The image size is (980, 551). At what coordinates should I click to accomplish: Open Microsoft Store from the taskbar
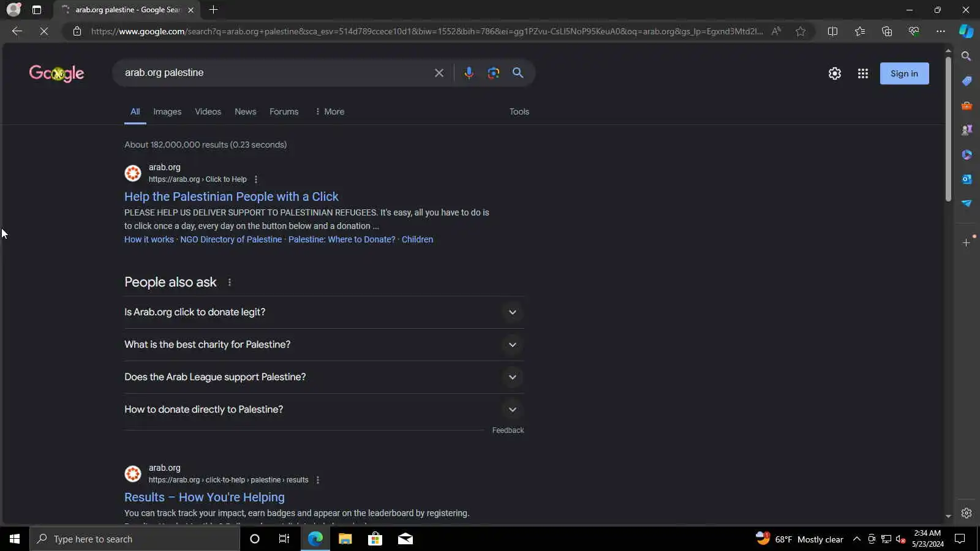pos(375,539)
